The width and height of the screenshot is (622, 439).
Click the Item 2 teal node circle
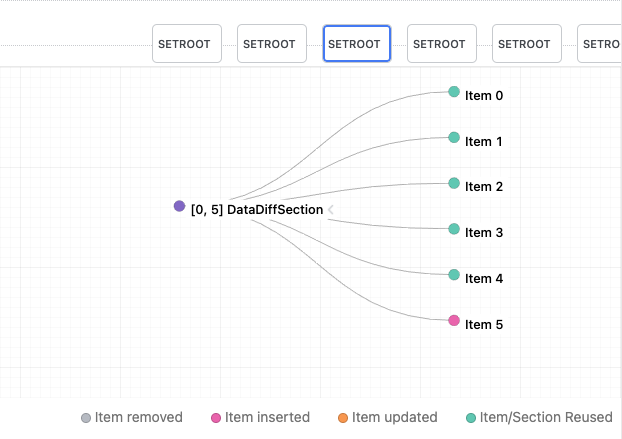click(454, 183)
